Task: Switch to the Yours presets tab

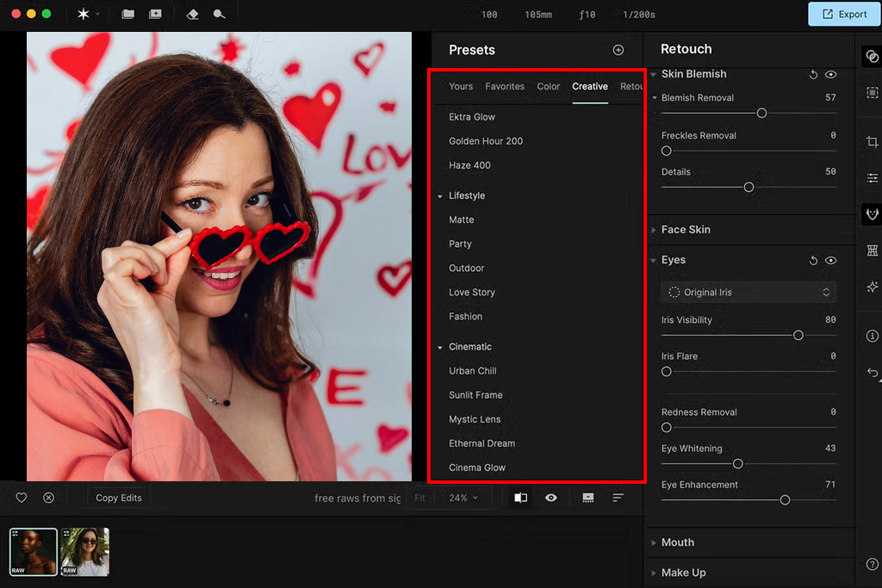Action: [461, 87]
